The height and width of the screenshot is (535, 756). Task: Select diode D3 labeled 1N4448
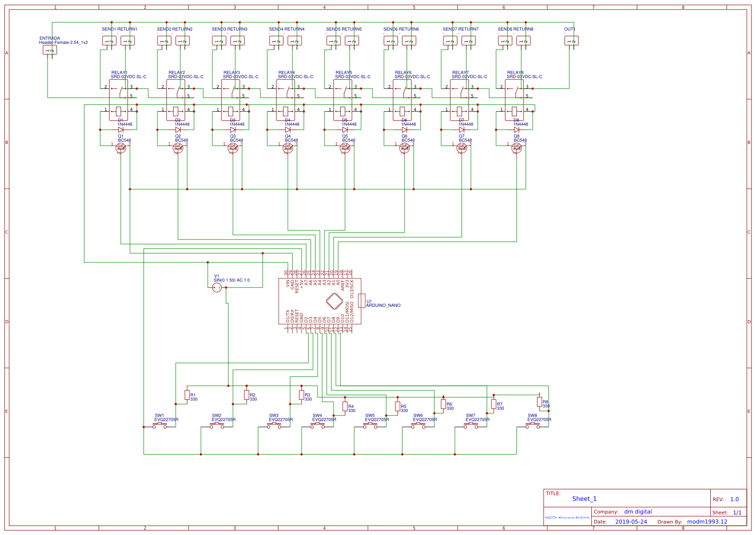(232, 129)
